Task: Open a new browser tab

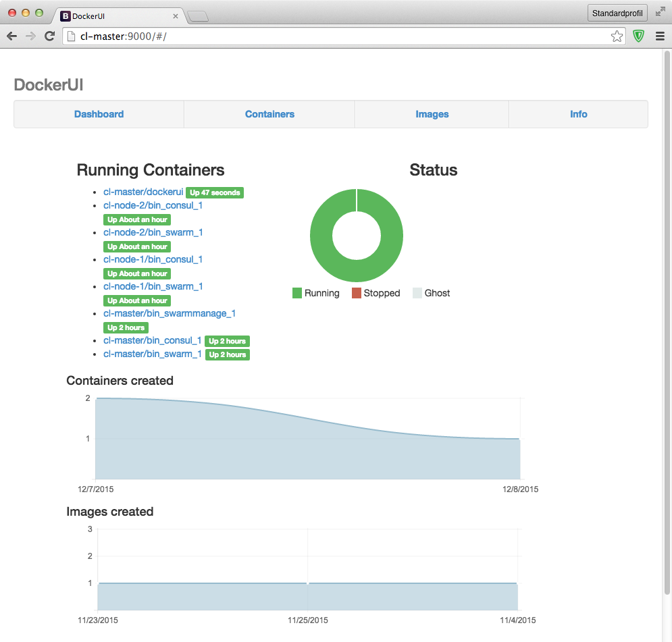Action: 197,16
